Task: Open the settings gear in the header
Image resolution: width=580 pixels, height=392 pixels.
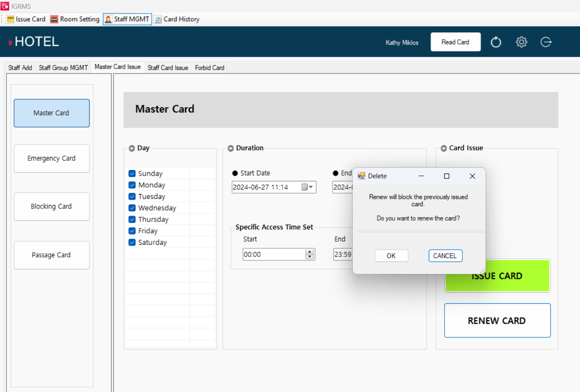Action: coord(521,42)
